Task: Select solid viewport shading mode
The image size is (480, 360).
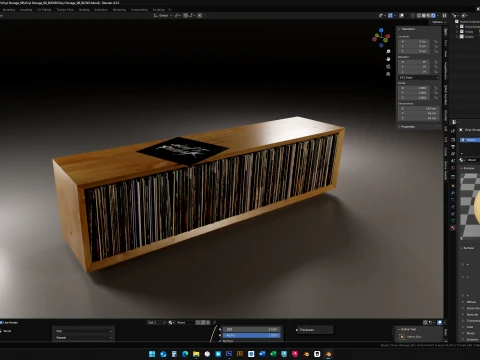Action: coord(424,15)
